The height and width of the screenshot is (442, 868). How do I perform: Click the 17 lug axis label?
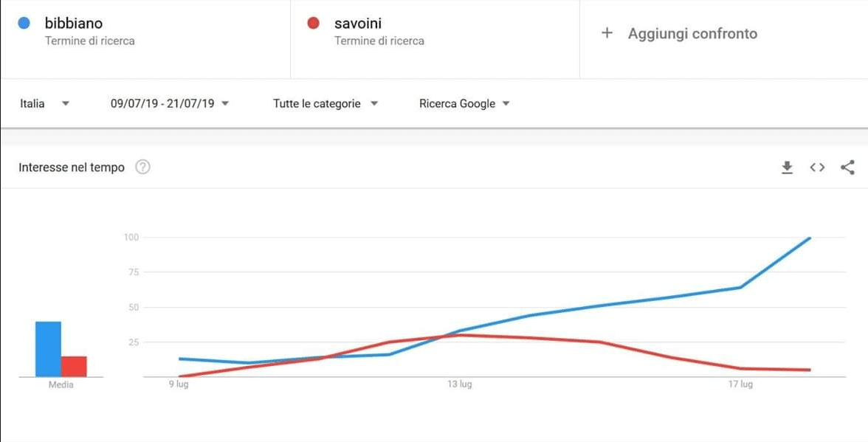click(741, 384)
